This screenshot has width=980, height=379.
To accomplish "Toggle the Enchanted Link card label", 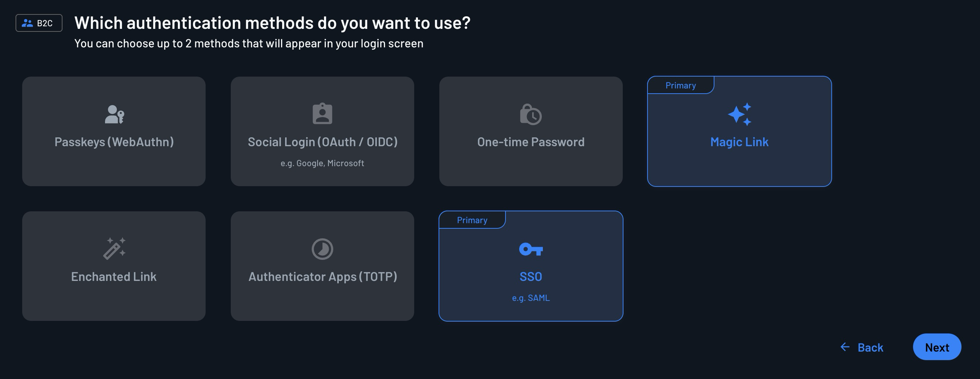I will (114, 276).
